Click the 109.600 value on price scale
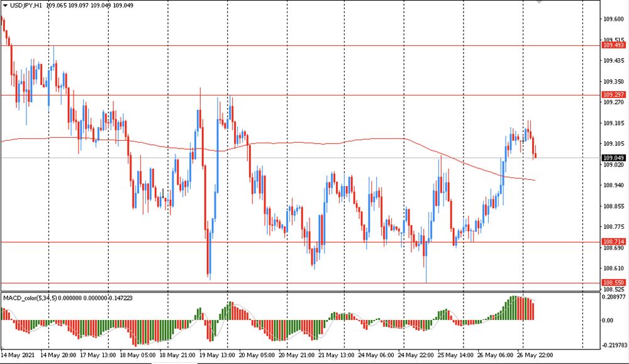This screenshot has height=364, width=629. (613, 19)
